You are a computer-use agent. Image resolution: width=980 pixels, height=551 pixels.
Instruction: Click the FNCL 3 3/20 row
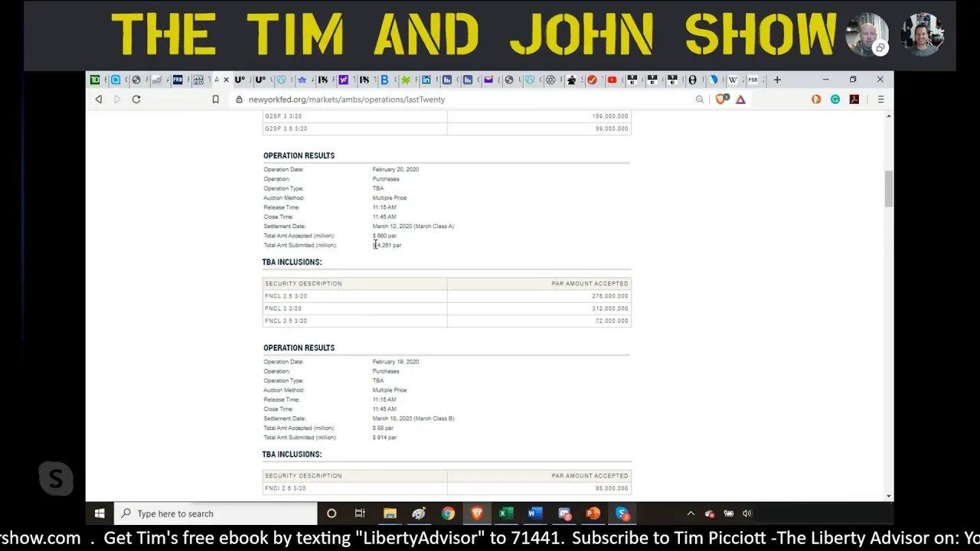pyautogui.click(x=447, y=308)
